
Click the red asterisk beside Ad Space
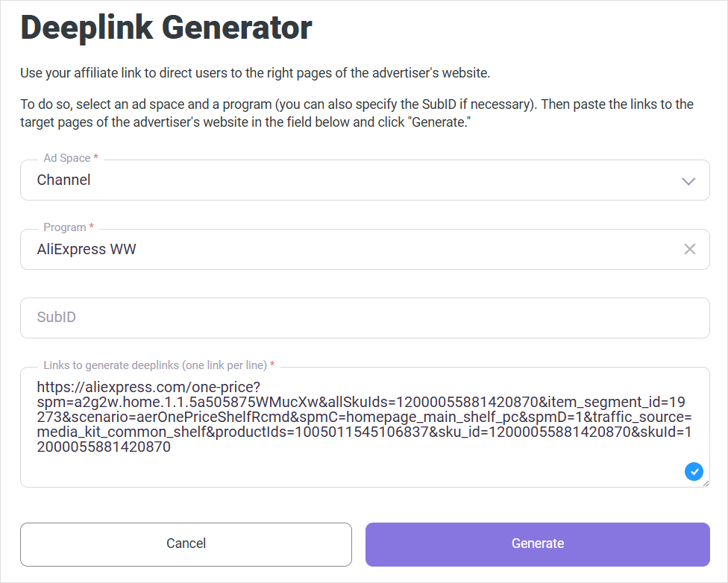[x=96, y=158]
